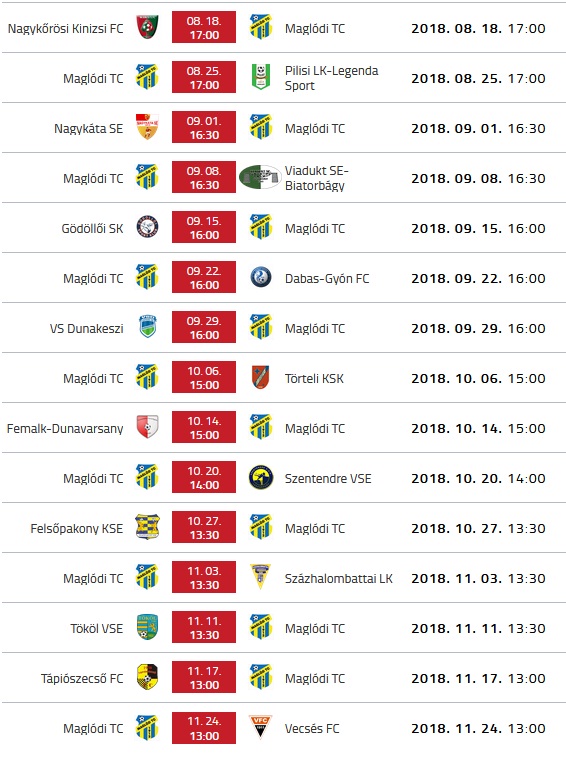Viewport: 566px width, 757px height.
Task: Click the Szentendre VSE team name
Action: pyautogui.click(x=328, y=478)
